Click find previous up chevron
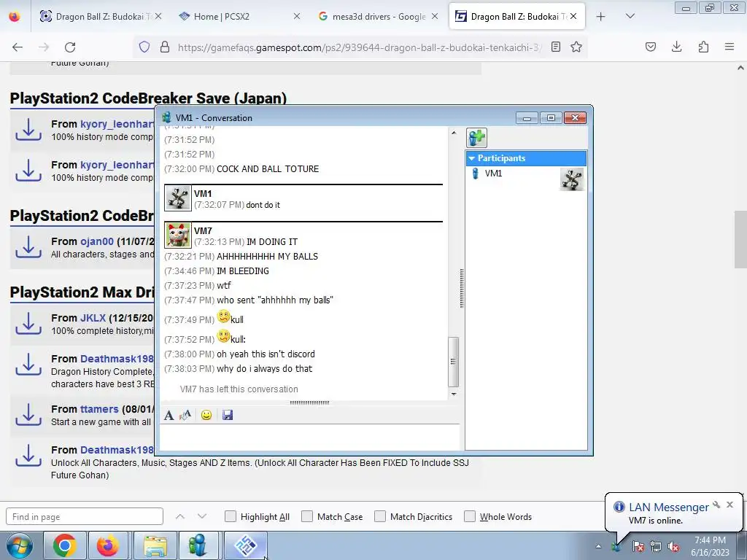 pyautogui.click(x=180, y=516)
